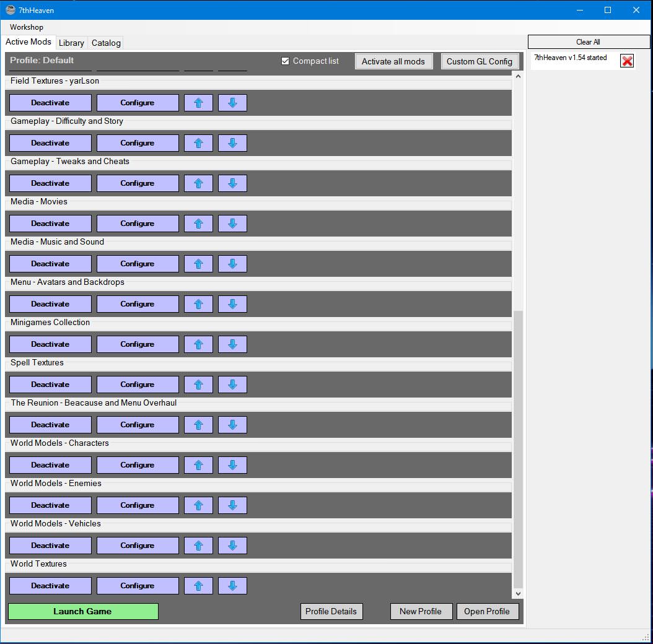
Task: Configure World Models - Enemies
Action: pos(138,505)
